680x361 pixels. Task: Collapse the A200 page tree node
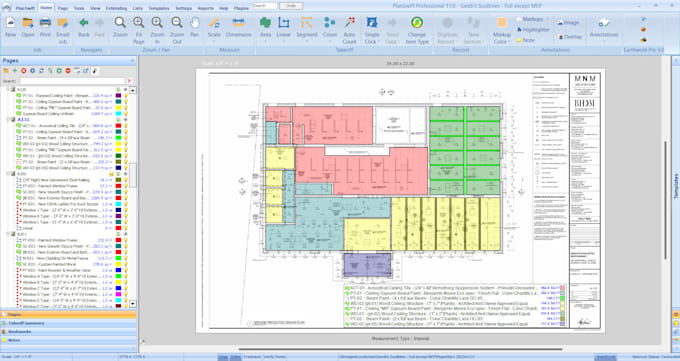tap(8, 174)
